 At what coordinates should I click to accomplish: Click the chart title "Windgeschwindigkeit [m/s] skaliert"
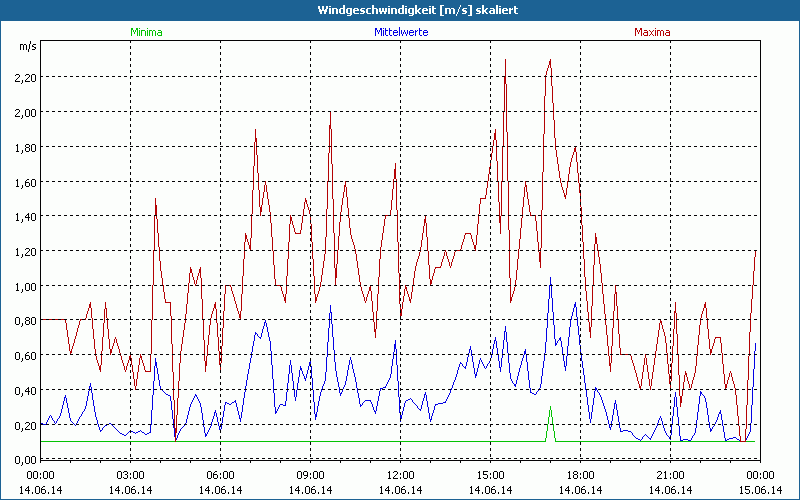click(x=399, y=9)
